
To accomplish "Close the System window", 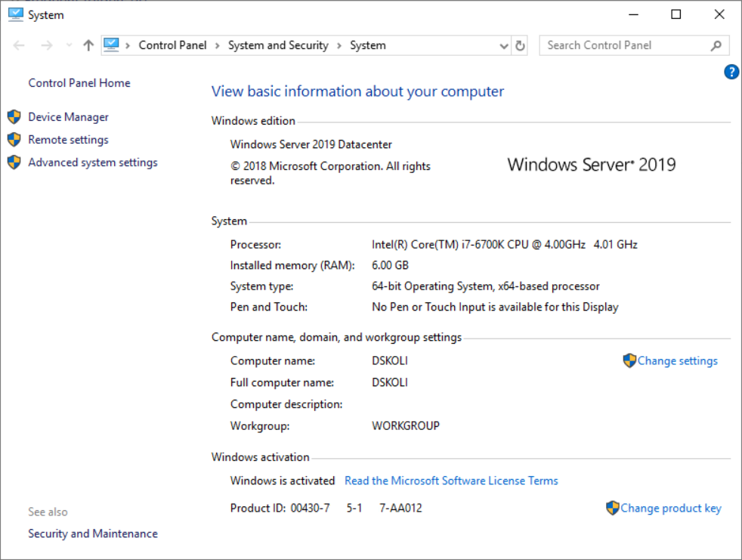I will point(719,14).
